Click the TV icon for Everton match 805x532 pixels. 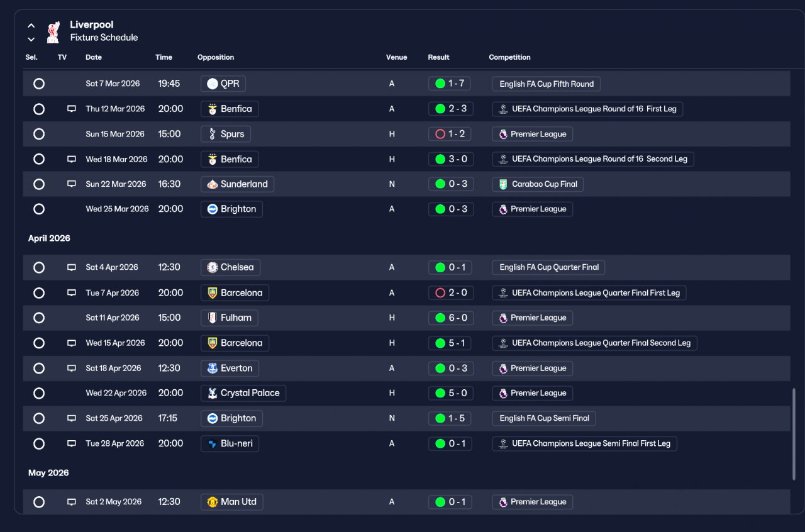pyautogui.click(x=72, y=369)
